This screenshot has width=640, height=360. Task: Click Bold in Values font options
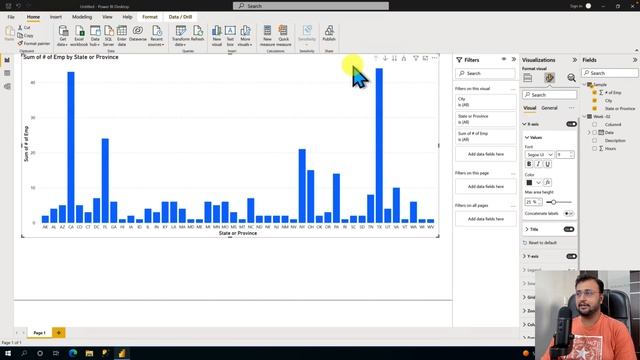click(x=529, y=164)
